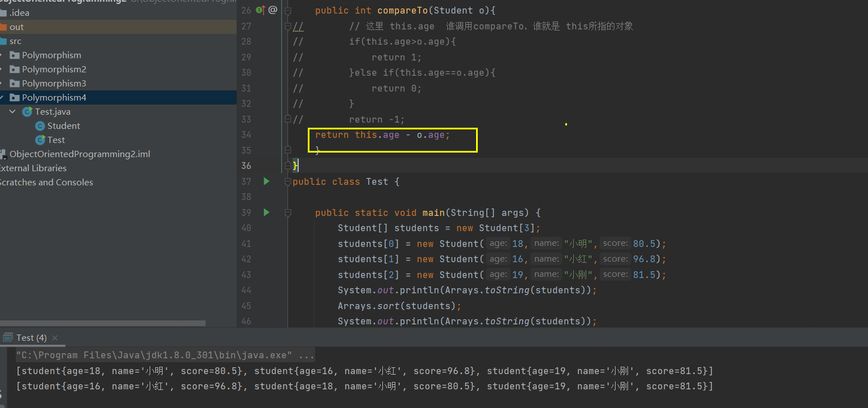Select the Polymorphism package

[51, 55]
